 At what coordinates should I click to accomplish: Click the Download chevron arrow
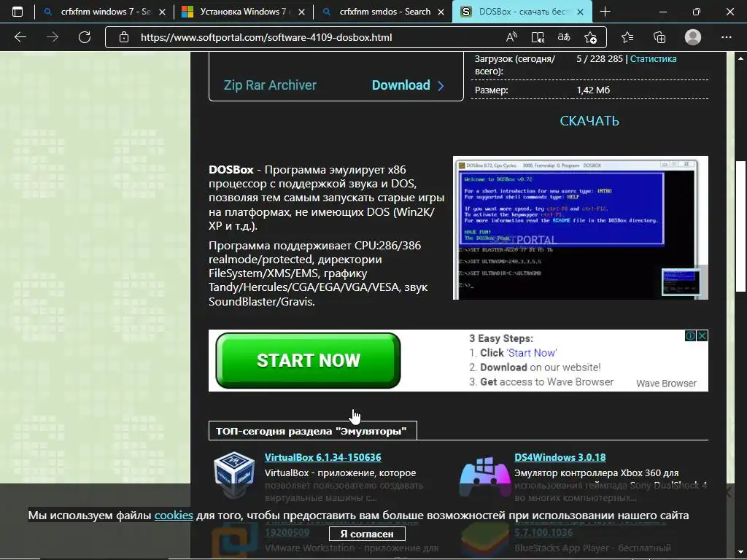coord(441,86)
